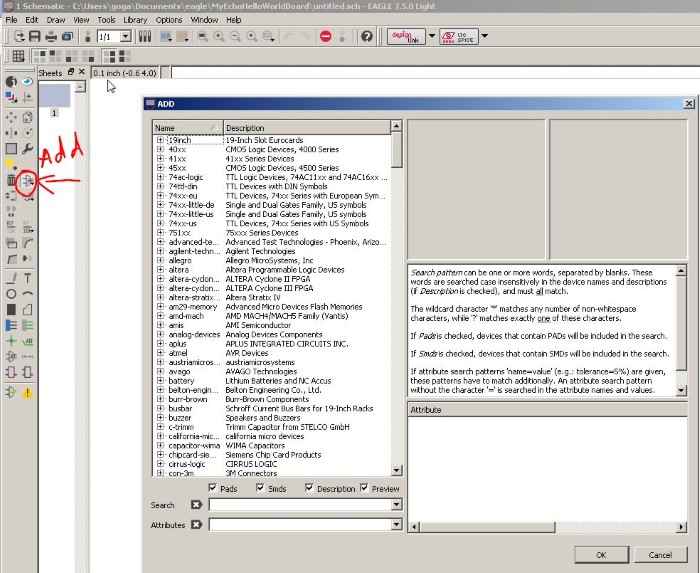Click the Save icon in top toolbar
Screen dimensions: 700x573
tap(35, 36)
